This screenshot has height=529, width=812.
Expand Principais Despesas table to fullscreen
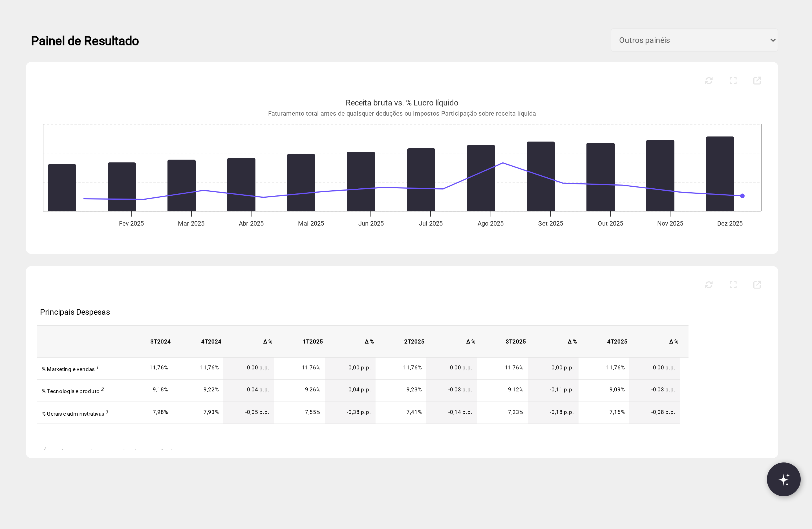pos(733,285)
